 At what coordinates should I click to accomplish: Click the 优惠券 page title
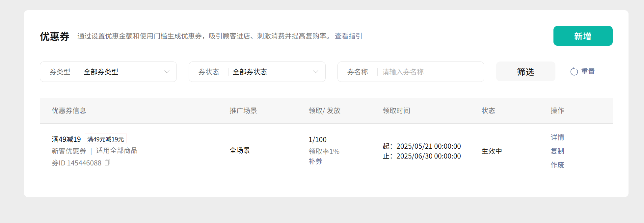coord(55,36)
